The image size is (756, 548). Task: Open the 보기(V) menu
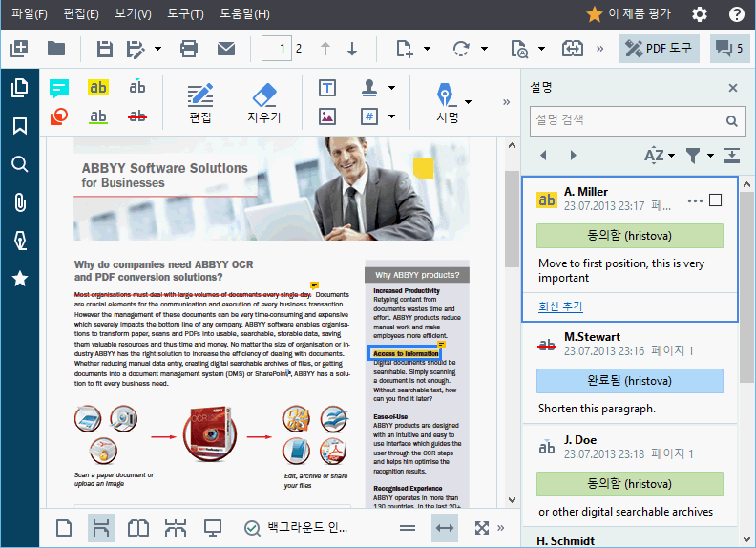click(133, 14)
